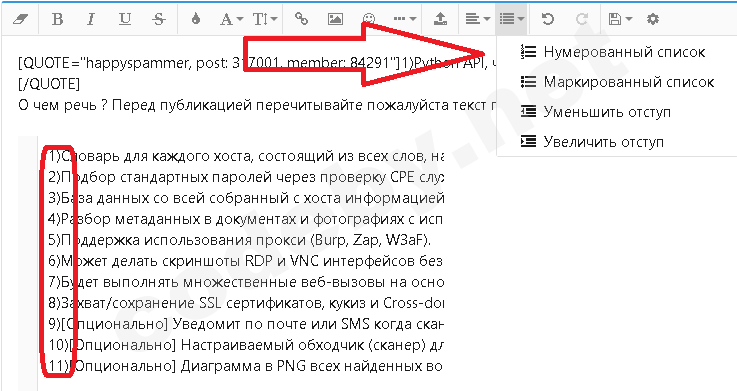Open the text color droplet tool

[x=196, y=19]
